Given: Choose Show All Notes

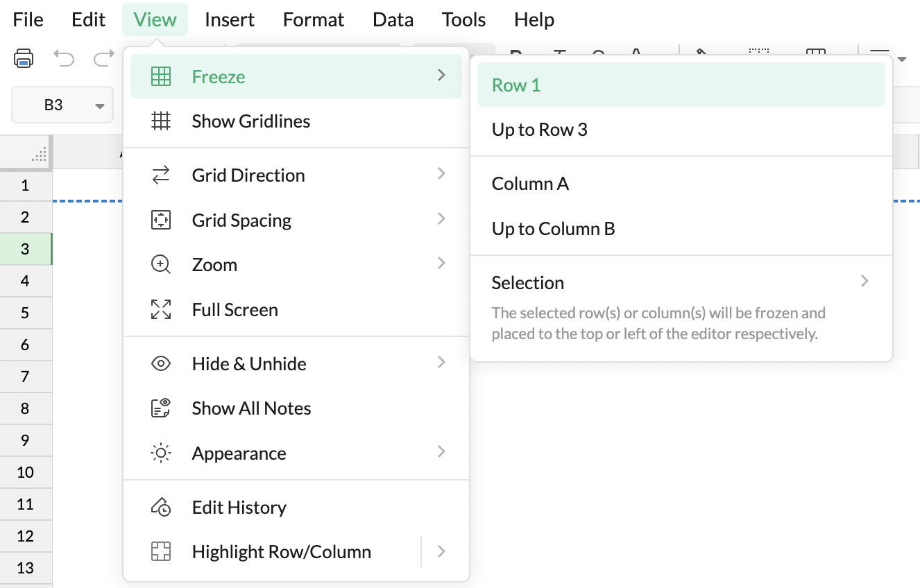Looking at the screenshot, I should [296, 408].
